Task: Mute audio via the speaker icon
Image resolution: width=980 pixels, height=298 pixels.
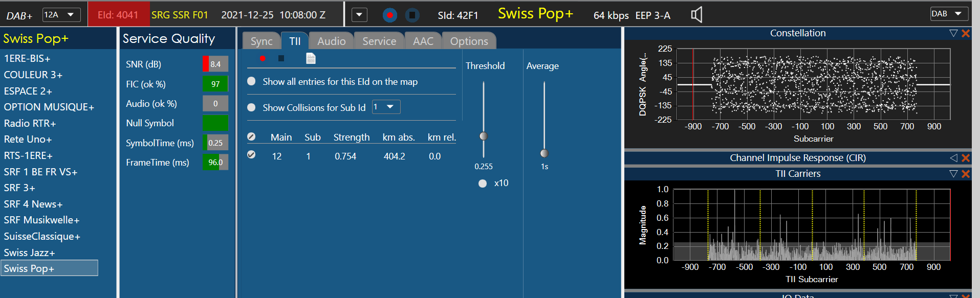Action: 696,15
